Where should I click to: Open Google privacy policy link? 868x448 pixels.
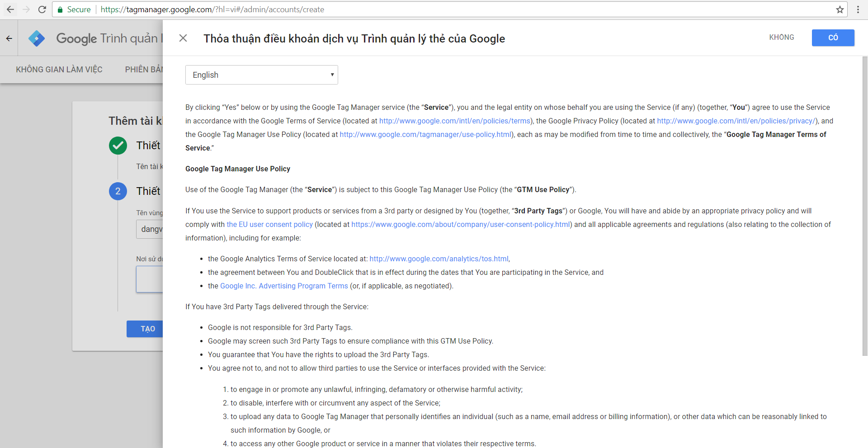[736, 121]
